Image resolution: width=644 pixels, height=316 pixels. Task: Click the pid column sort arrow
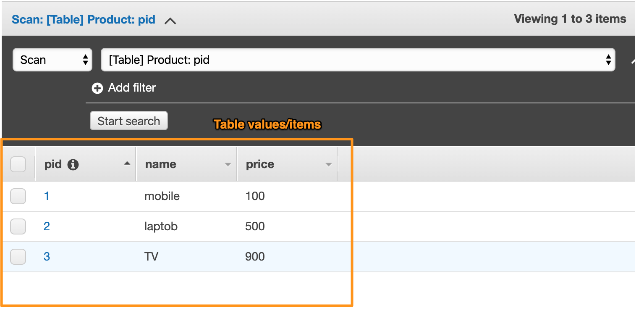coord(127,163)
